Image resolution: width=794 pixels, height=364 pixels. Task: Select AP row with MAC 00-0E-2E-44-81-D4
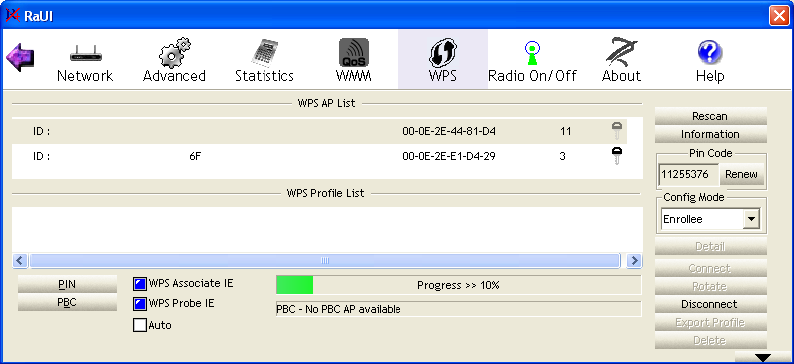click(320, 132)
